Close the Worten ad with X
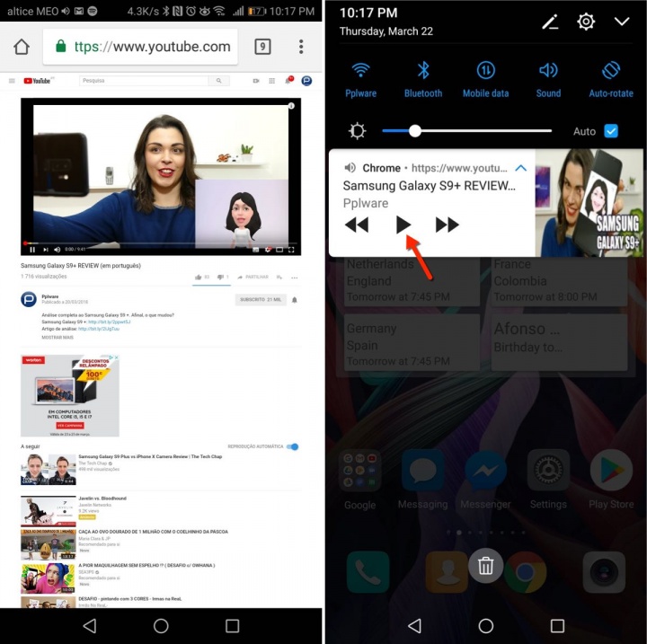 117,357
